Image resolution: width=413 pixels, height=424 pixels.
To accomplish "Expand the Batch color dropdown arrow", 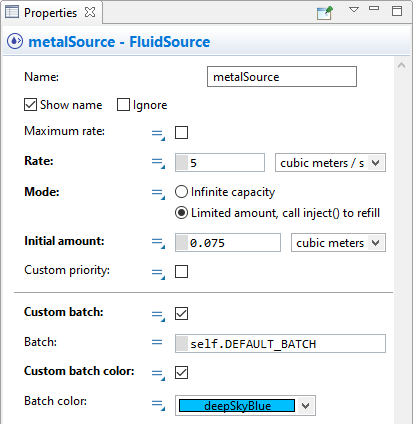I will pyautogui.click(x=305, y=406).
